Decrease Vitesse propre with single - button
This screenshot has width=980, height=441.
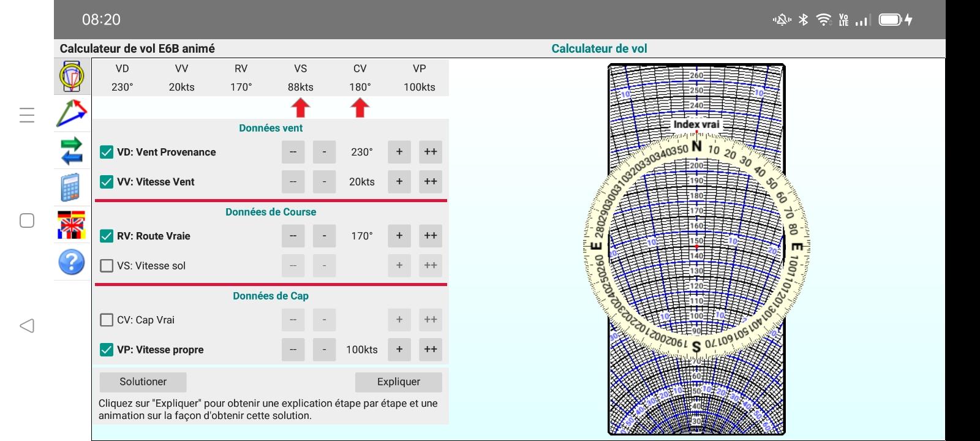(325, 350)
